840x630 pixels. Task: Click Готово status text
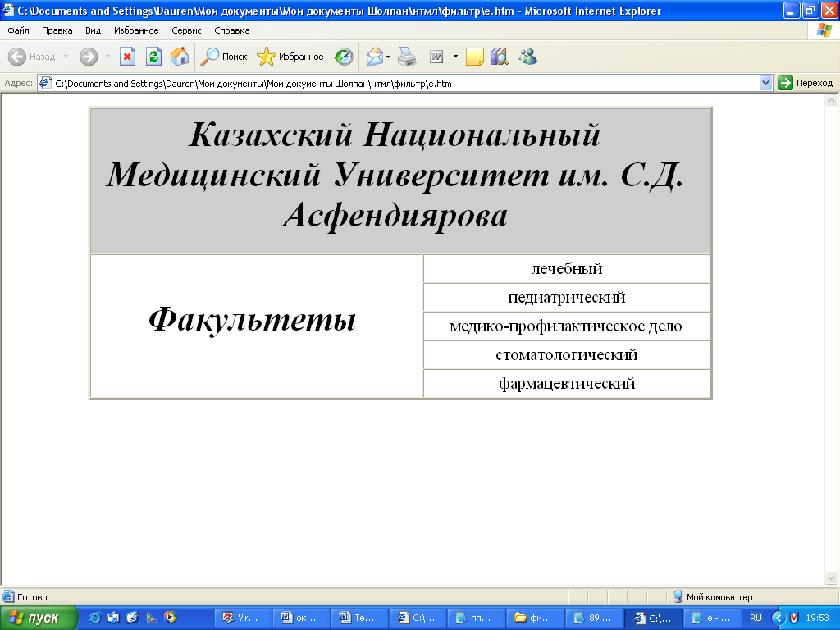coord(32,597)
